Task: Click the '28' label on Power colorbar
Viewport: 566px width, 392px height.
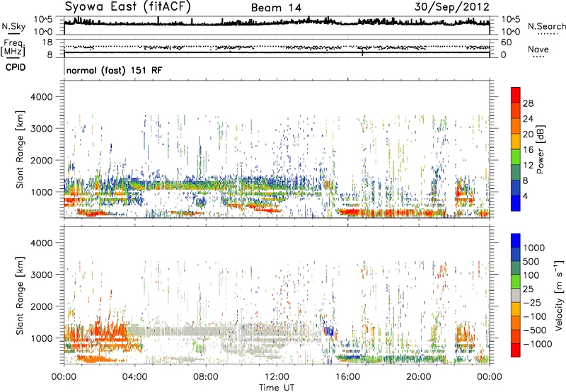Action: point(528,103)
